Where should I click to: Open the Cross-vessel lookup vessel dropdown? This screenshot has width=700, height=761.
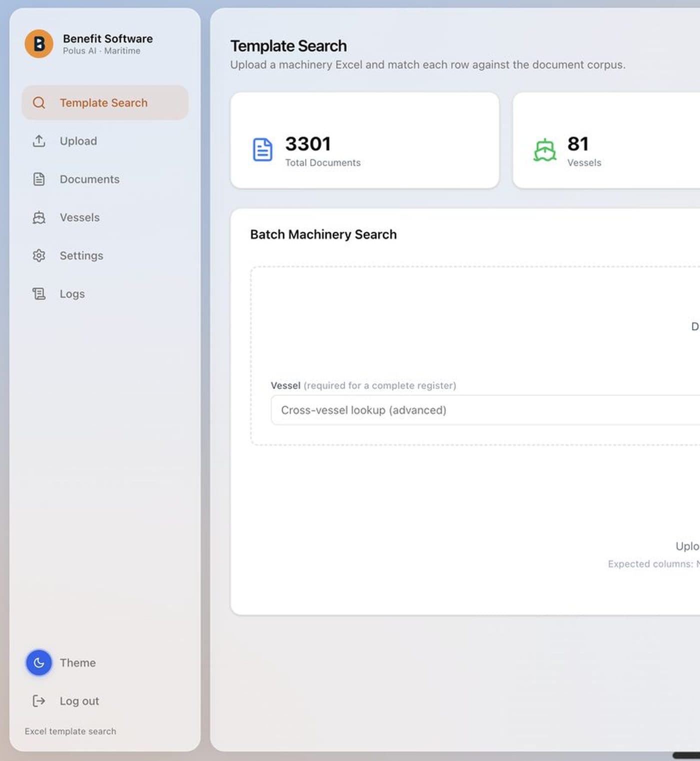pyautogui.click(x=485, y=410)
